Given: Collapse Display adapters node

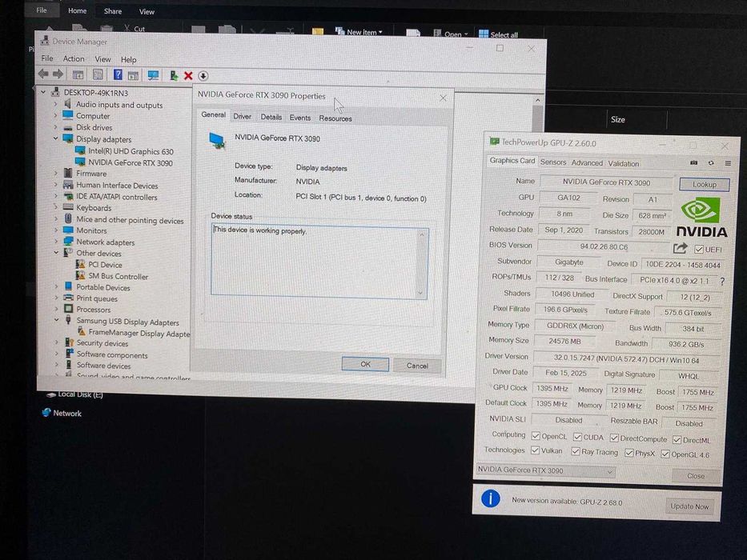Looking at the screenshot, I should pyautogui.click(x=56, y=138).
